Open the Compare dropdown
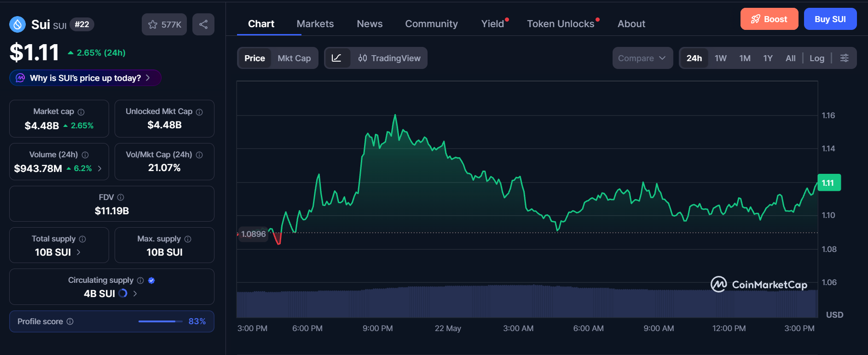The width and height of the screenshot is (868, 355). [642, 58]
